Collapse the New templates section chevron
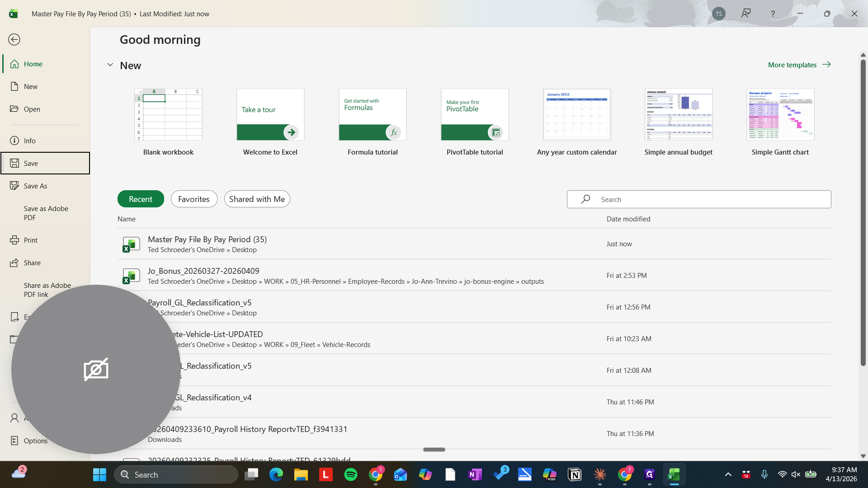Viewport: 868px width, 488px height. (110, 65)
